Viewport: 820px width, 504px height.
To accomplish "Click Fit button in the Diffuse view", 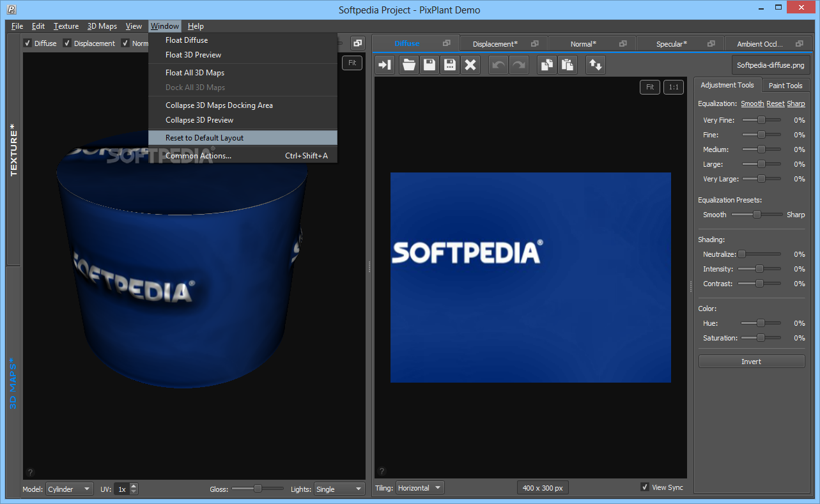I will coord(650,87).
